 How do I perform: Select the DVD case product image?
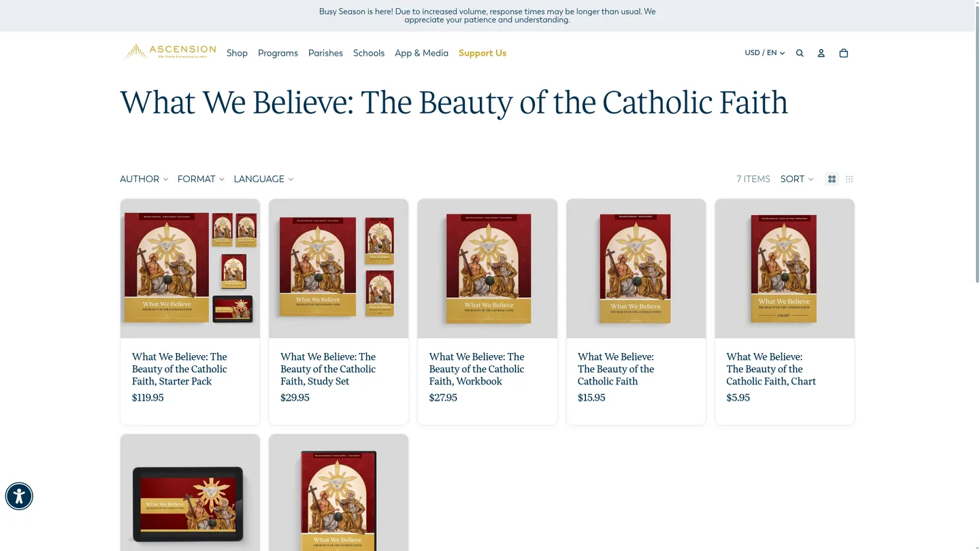(338, 493)
